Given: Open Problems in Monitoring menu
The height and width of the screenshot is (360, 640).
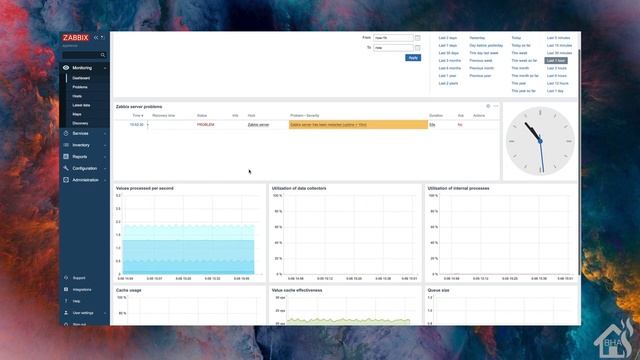Looking at the screenshot, I should pyautogui.click(x=80, y=87).
